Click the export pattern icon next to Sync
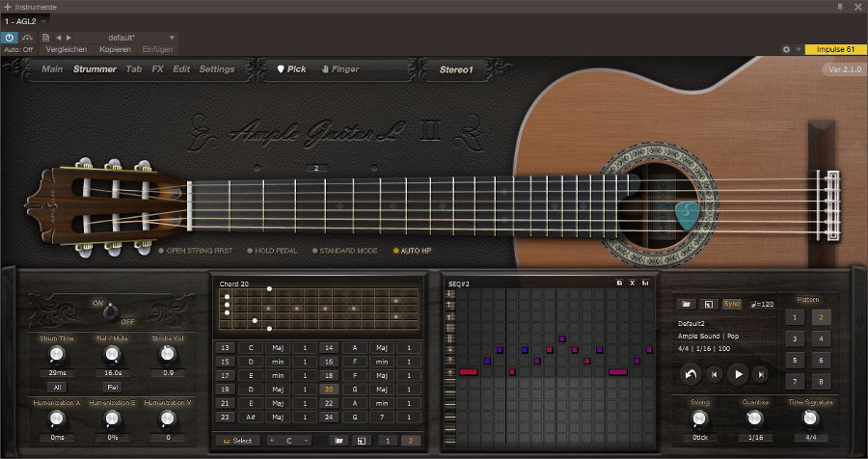868x459 pixels. point(708,304)
